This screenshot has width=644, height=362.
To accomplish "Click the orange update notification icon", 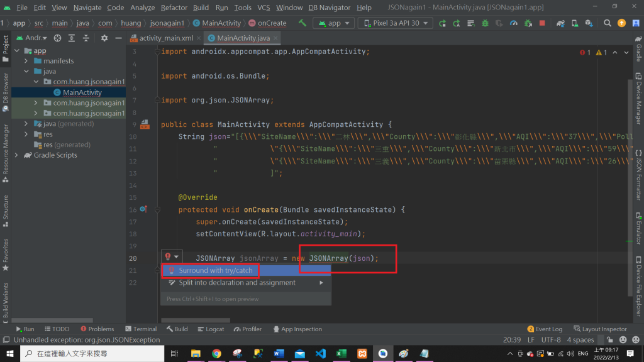I will click(x=621, y=23).
